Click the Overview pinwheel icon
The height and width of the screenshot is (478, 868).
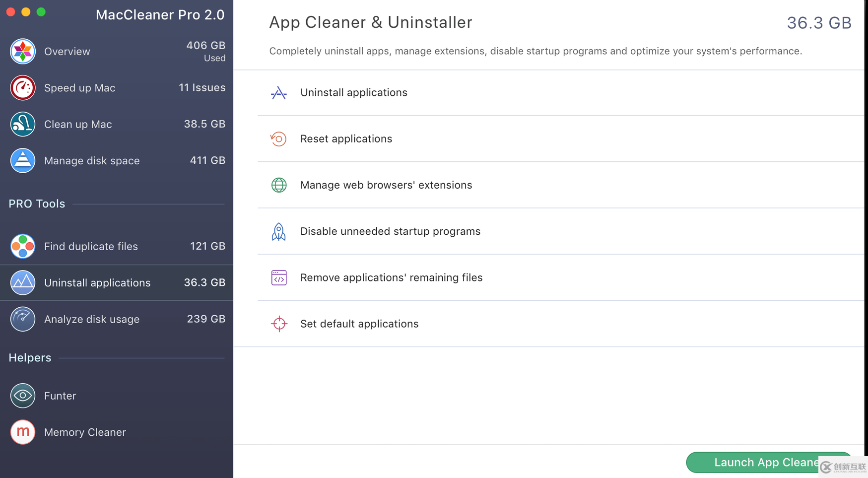point(23,51)
